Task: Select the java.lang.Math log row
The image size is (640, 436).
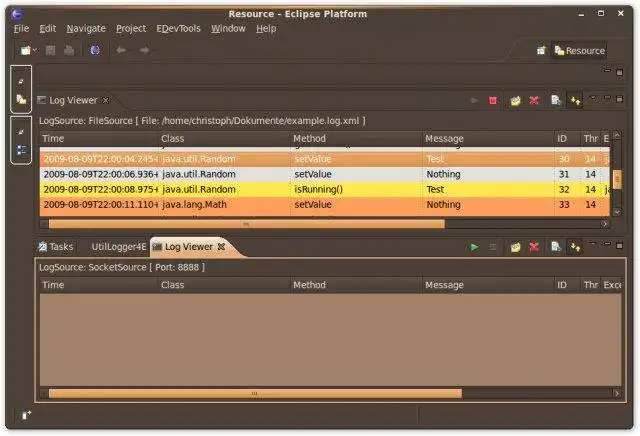Action: click(x=324, y=205)
